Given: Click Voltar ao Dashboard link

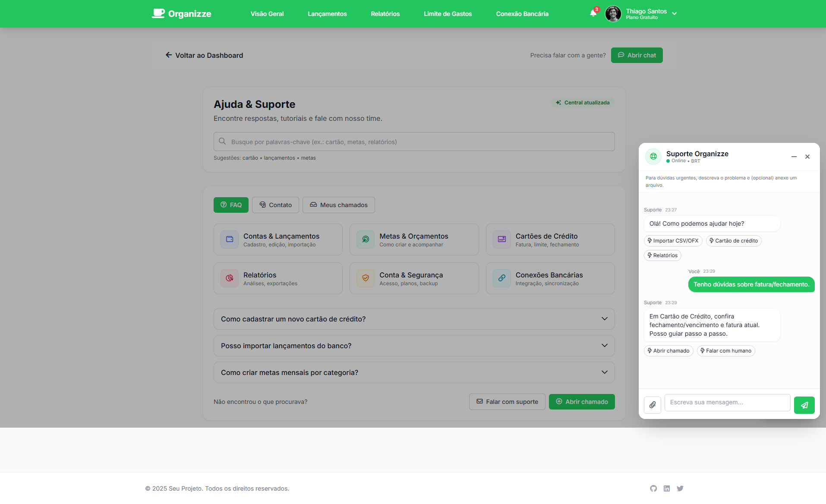Looking at the screenshot, I should (204, 55).
